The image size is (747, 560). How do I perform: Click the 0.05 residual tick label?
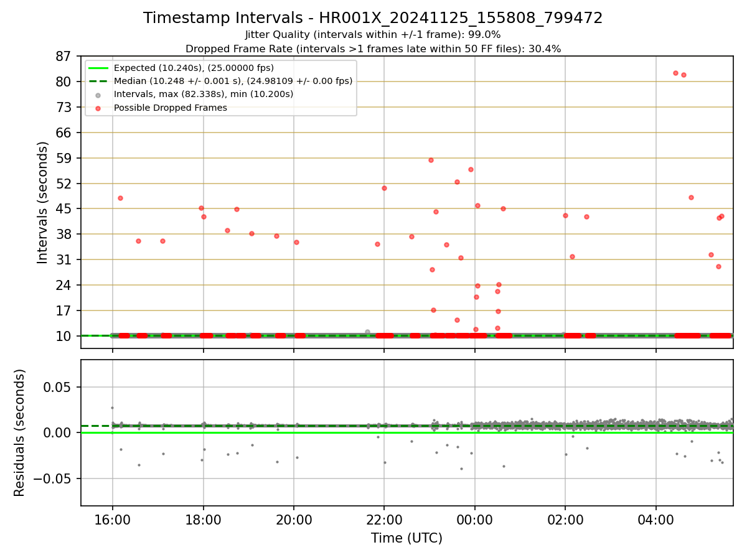click(x=57, y=387)
